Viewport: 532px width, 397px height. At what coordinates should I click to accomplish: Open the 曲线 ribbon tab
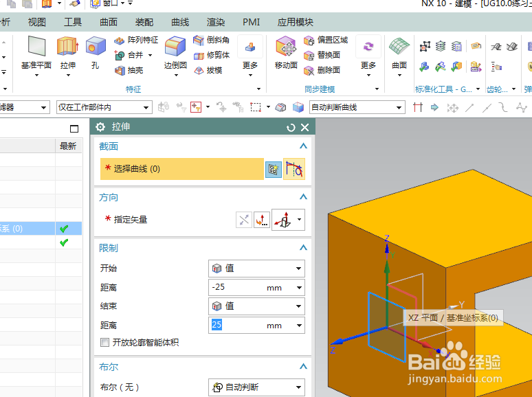pos(180,23)
